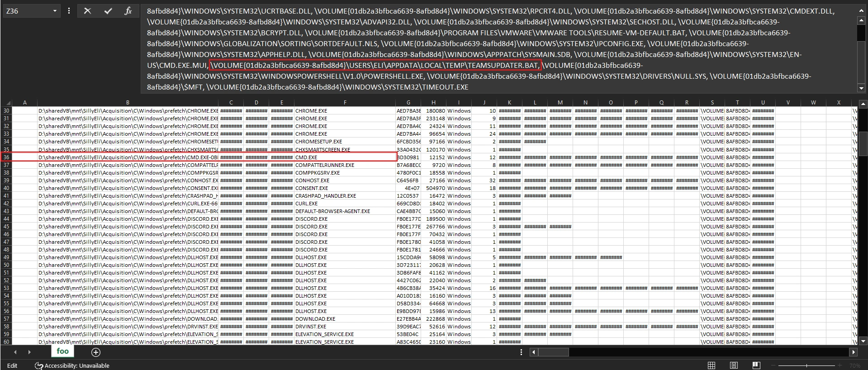Click zoom in plus button
The width and height of the screenshot is (868, 370).
(x=840, y=365)
